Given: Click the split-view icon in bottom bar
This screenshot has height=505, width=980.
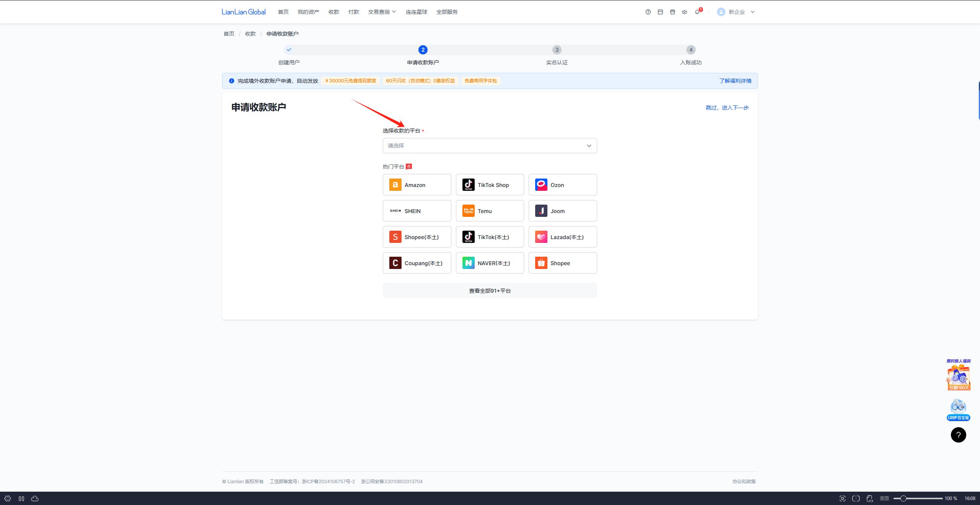Looking at the screenshot, I should [x=856, y=498].
